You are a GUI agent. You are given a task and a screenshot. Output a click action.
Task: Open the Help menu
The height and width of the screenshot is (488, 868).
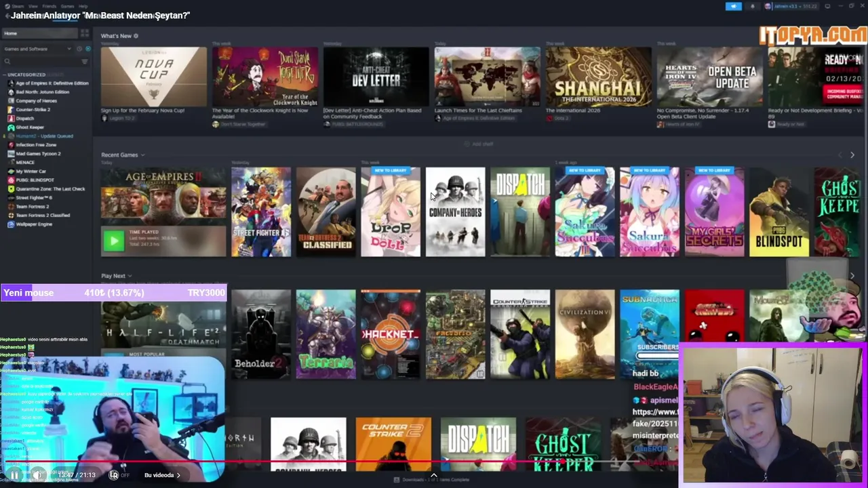(83, 6)
